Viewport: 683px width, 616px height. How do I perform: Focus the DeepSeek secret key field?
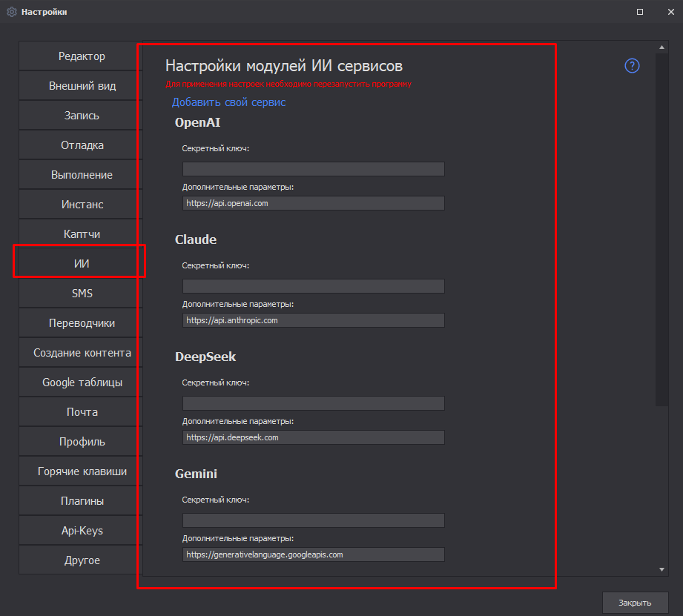[x=313, y=403]
